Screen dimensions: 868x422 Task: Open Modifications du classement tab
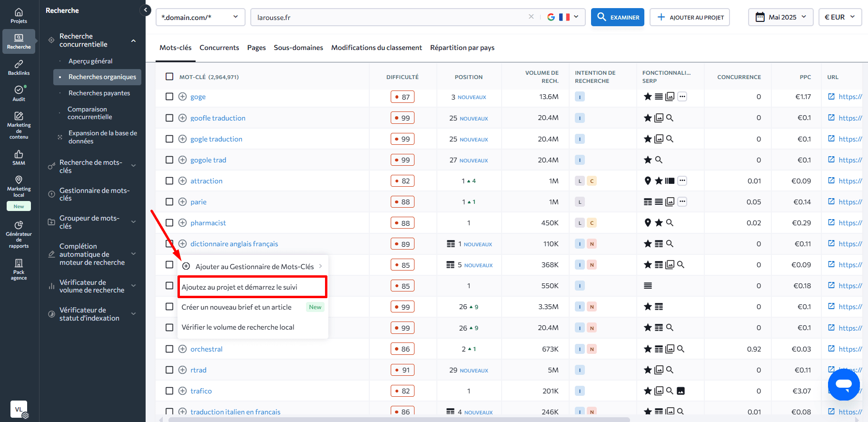point(376,48)
